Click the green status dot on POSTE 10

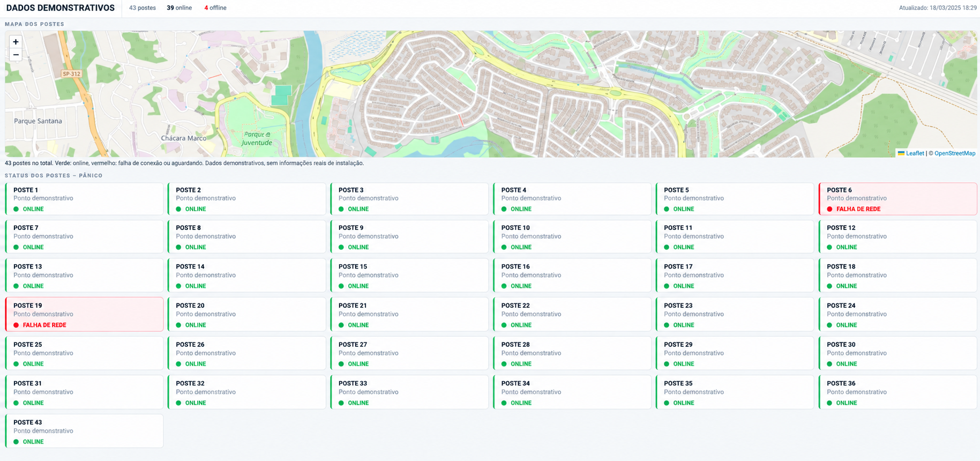tap(504, 247)
